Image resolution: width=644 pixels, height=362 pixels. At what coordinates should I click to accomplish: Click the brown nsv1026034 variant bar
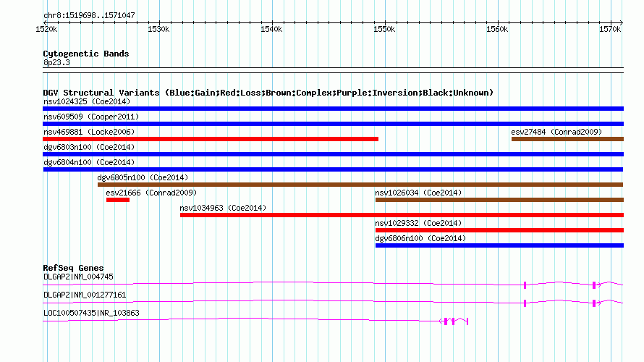[499, 200]
